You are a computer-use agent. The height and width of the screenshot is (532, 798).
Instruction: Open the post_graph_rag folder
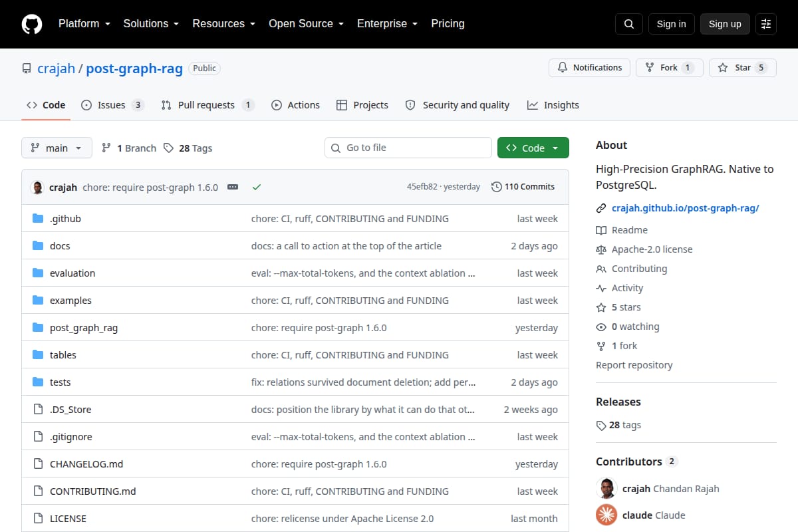84,328
